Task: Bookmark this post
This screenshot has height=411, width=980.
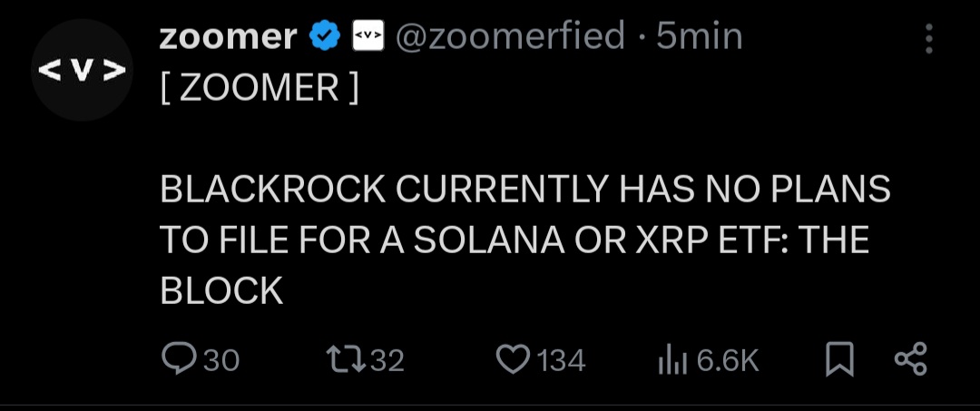Action: pyautogui.click(x=839, y=360)
